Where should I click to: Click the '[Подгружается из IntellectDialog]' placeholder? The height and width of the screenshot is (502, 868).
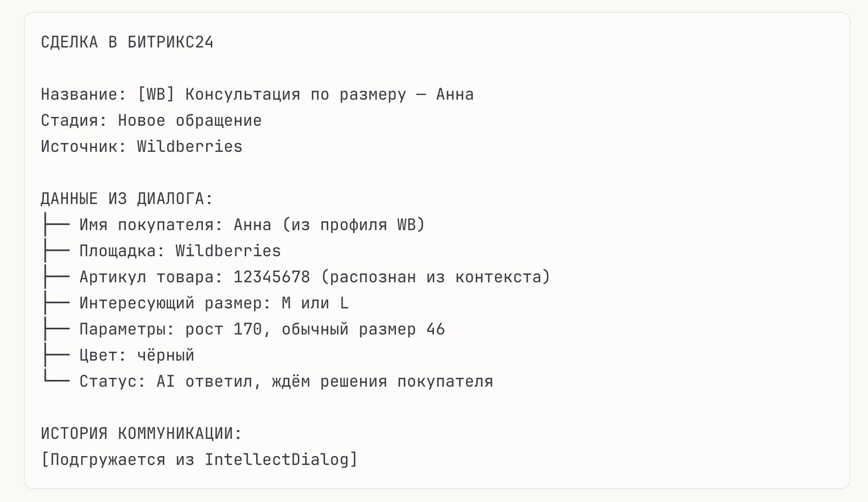click(x=199, y=460)
